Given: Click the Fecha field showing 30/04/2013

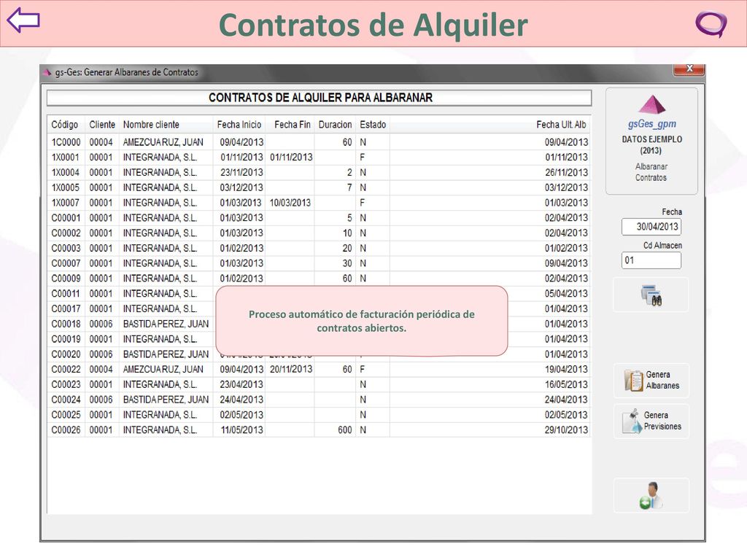Looking at the screenshot, I should coord(651,227).
